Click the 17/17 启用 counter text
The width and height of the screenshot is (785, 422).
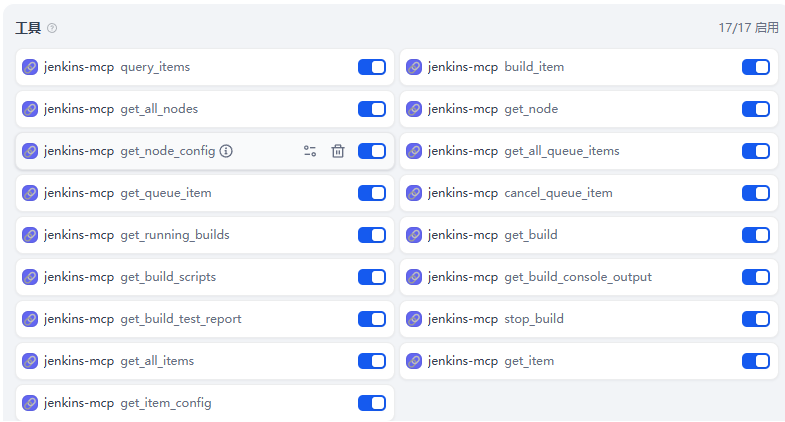pyautogui.click(x=748, y=28)
